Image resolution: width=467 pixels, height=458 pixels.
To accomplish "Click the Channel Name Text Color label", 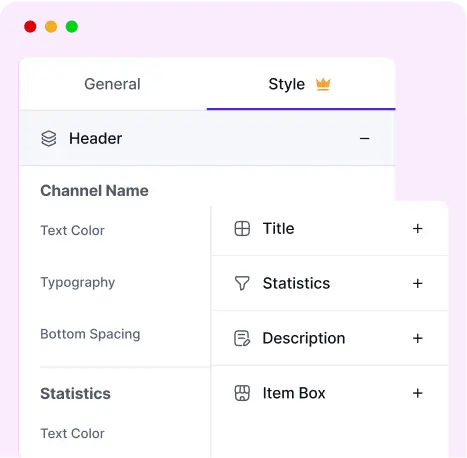I will [72, 230].
